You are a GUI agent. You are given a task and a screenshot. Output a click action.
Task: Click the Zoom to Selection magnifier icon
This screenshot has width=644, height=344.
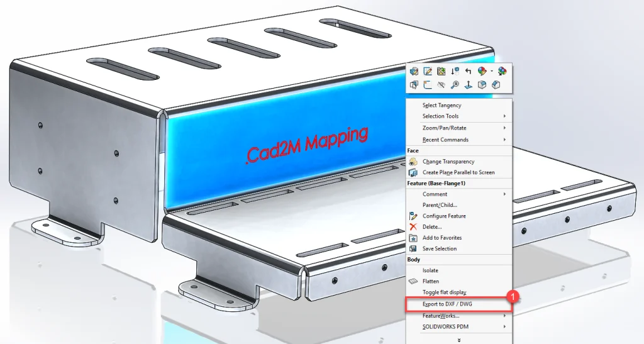tap(455, 85)
